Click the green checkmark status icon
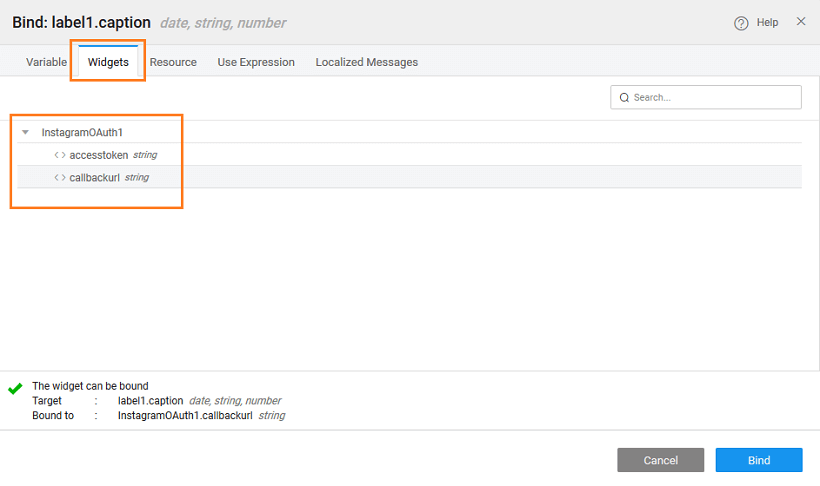 coord(15,388)
